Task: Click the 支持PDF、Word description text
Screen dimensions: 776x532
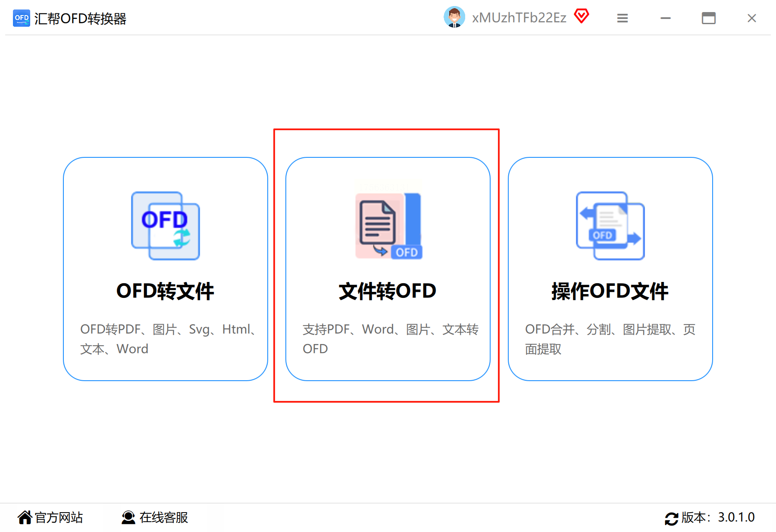Action: coord(391,339)
